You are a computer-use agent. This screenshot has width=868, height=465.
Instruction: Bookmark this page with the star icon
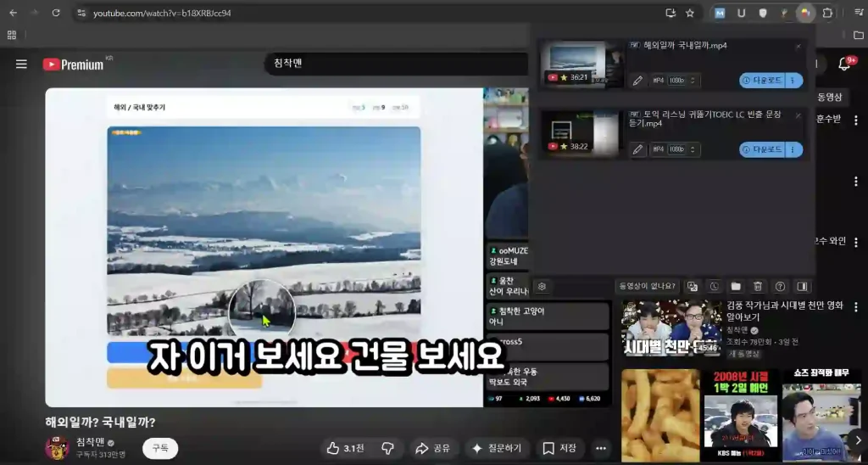point(690,13)
